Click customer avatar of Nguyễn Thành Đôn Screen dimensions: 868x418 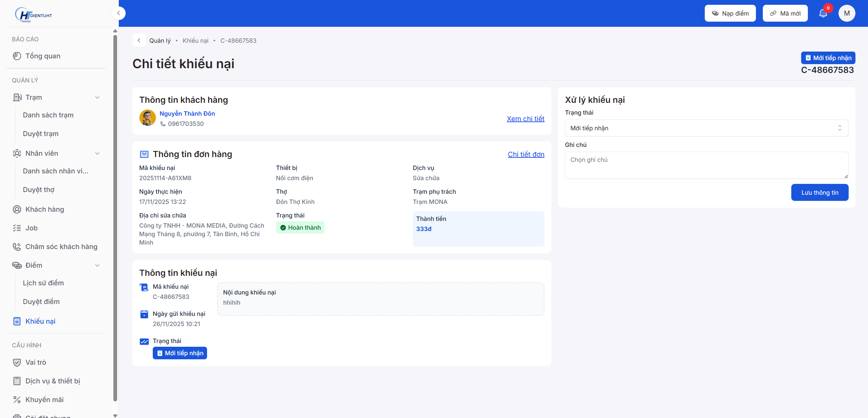(x=148, y=118)
